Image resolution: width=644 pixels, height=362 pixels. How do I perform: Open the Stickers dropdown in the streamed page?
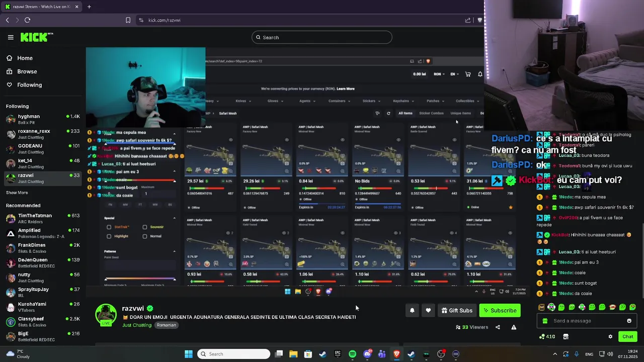(371, 101)
